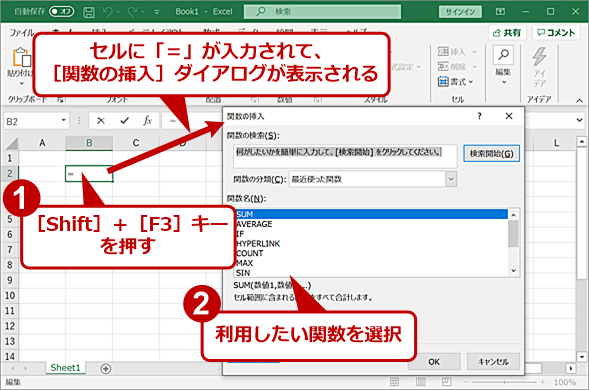Switch to Page Break Preview icon
The height and width of the screenshot is (390, 589).
pos(447,382)
